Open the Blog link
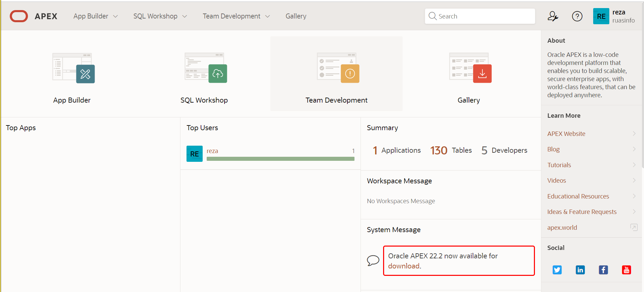 coord(553,149)
